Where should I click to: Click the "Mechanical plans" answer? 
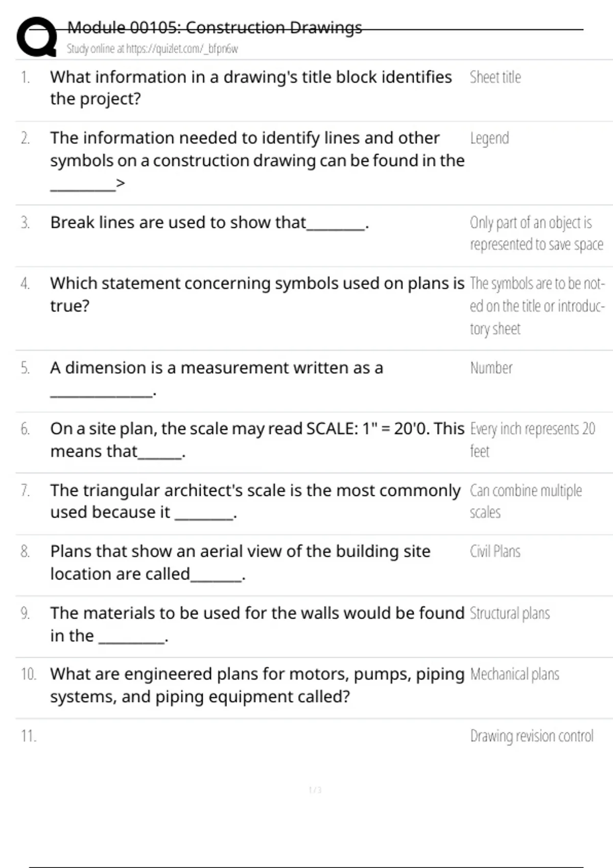tap(514, 674)
